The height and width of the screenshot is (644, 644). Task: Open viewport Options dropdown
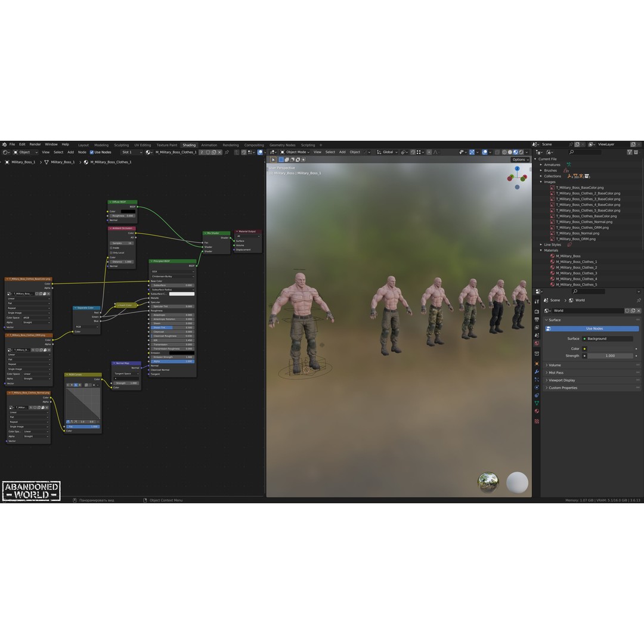[x=521, y=160]
